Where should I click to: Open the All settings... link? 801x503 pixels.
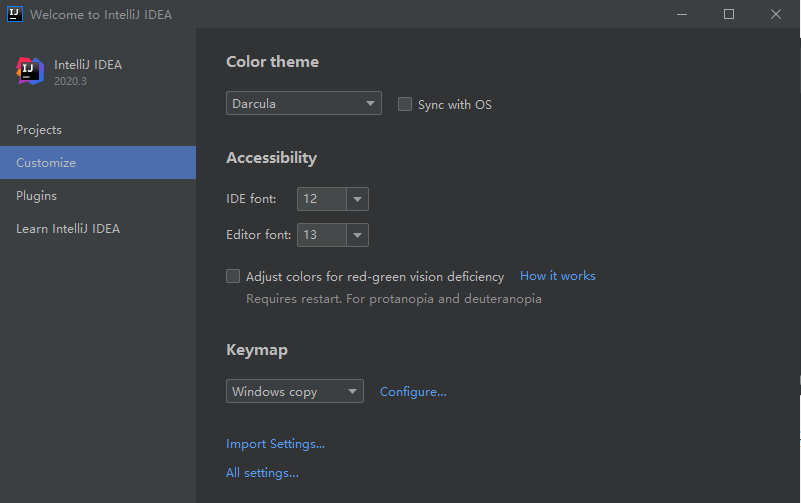[x=262, y=473]
